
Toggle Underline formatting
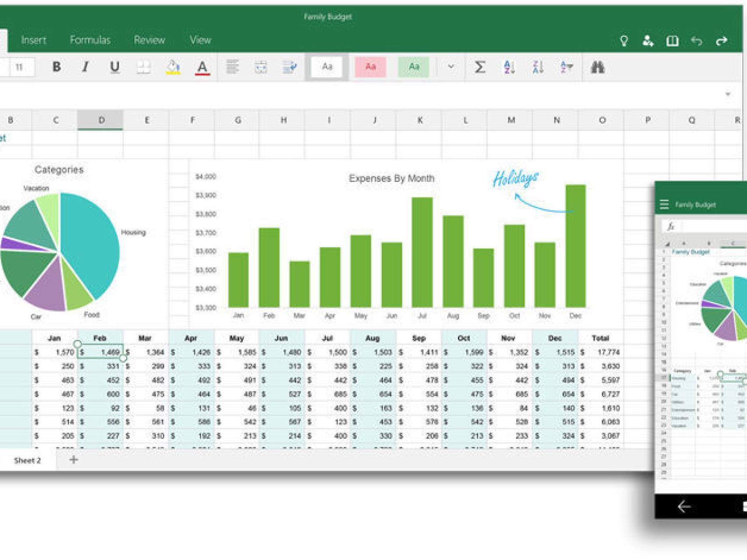[114, 67]
